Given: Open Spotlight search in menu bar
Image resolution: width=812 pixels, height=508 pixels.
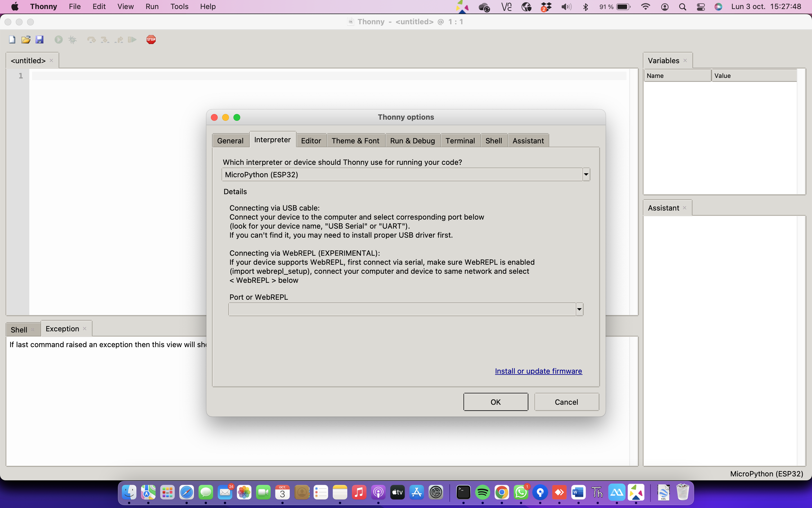Looking at the screenshot, I should click(682, 7).
